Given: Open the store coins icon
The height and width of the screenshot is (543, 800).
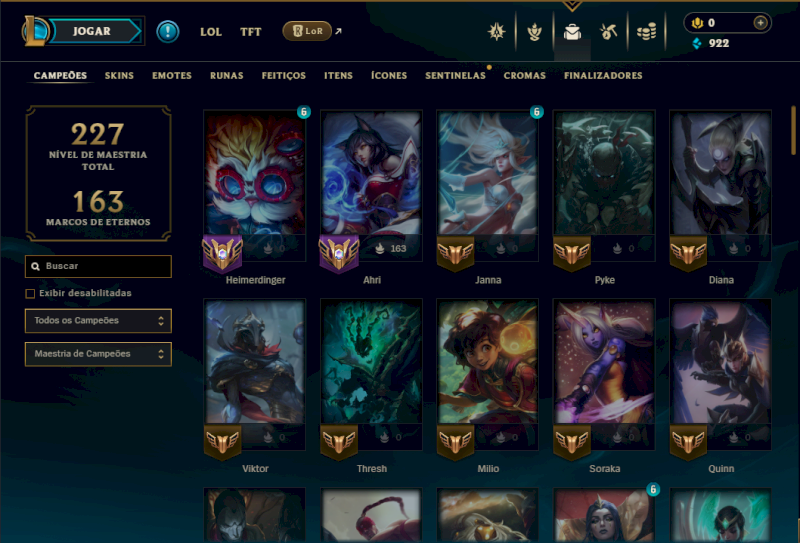Looking at the screenshot, I should [646, 32].
